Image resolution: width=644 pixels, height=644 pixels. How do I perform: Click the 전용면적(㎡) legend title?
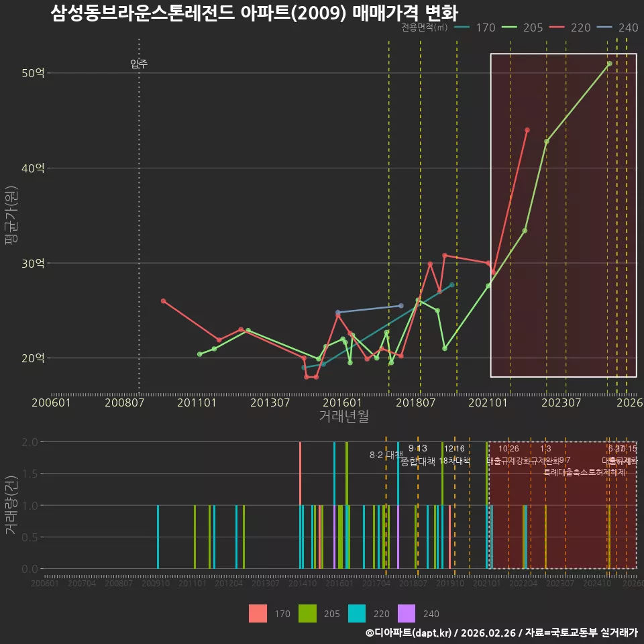click(424, 28)
